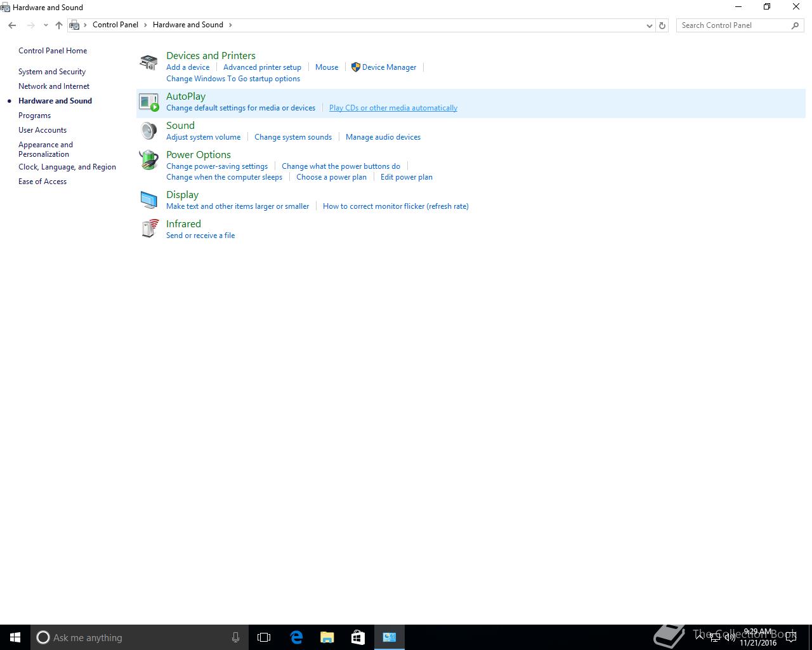
Task: Click How to correct monitor flicker link
Action: click(396, 206)
